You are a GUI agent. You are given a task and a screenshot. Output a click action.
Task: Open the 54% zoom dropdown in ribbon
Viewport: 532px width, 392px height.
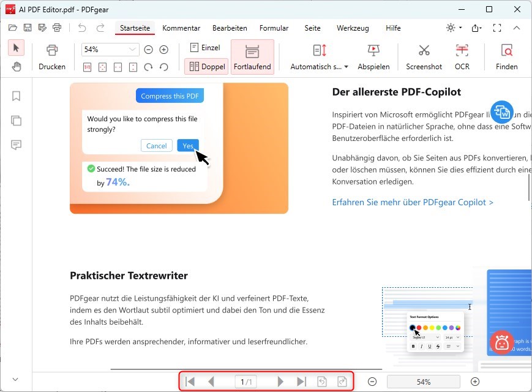point(132,50)
